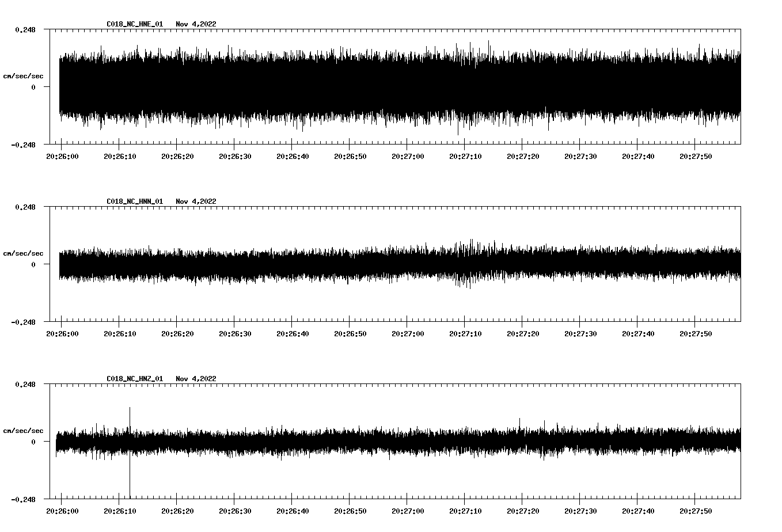This screenshot has width=782, height=532.
Task: Click the 20:27:40 time label under HNN plot
Action: tap(638, 334)
